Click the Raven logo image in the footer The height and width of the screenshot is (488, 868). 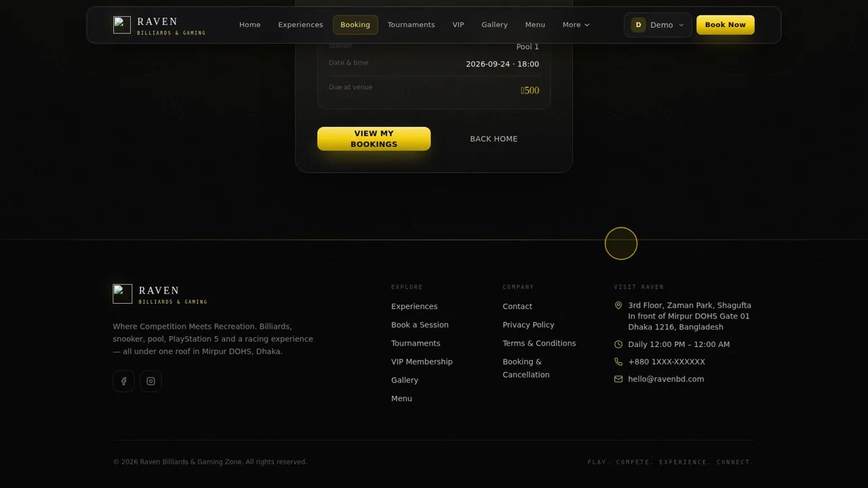123,293
